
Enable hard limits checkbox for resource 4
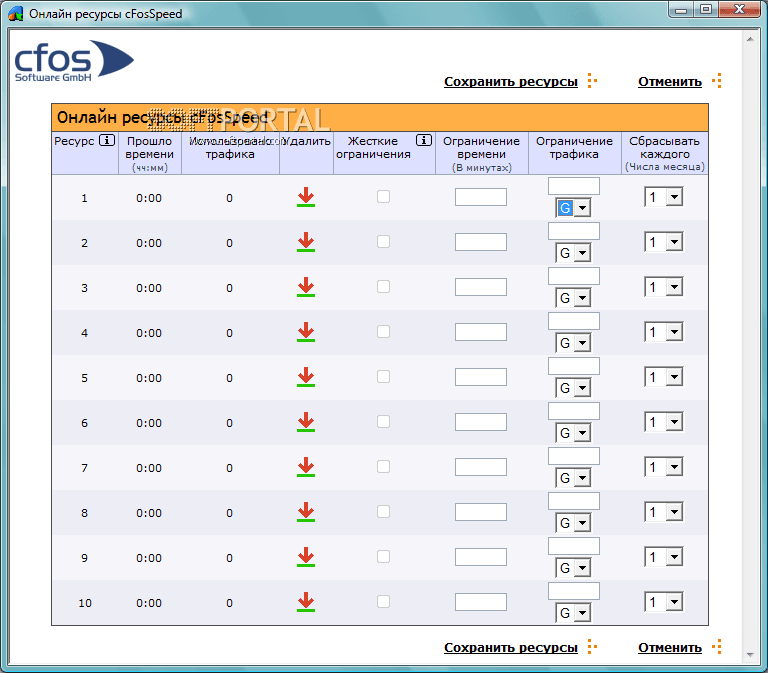[x=384, y=332]
